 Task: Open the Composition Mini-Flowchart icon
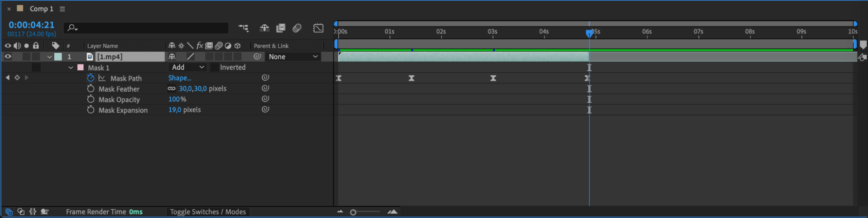[x=244, y=28]
